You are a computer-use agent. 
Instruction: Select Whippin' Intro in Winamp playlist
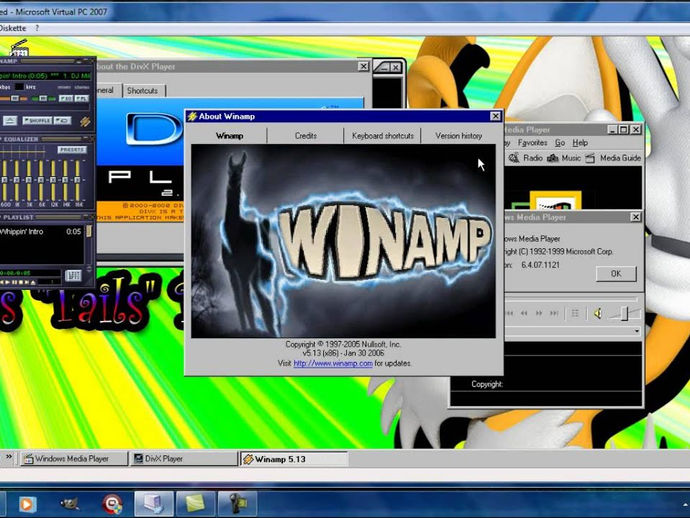click(x=42, y=231)
